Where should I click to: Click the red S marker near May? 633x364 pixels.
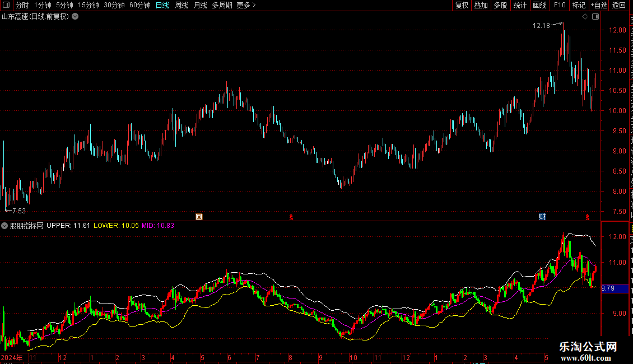(588, 217)
